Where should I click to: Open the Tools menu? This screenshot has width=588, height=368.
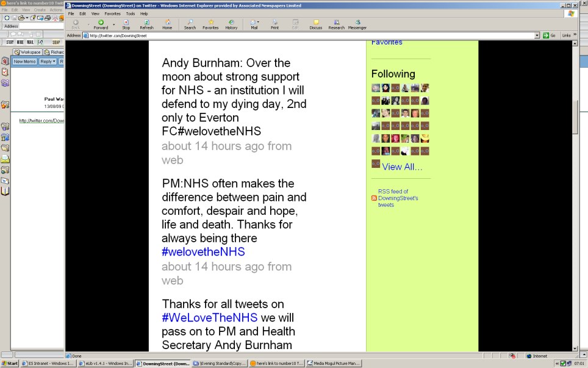[131, 13]
